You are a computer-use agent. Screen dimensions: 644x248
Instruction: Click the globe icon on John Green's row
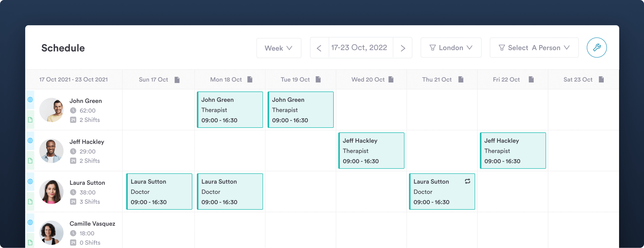click(30, 100)
